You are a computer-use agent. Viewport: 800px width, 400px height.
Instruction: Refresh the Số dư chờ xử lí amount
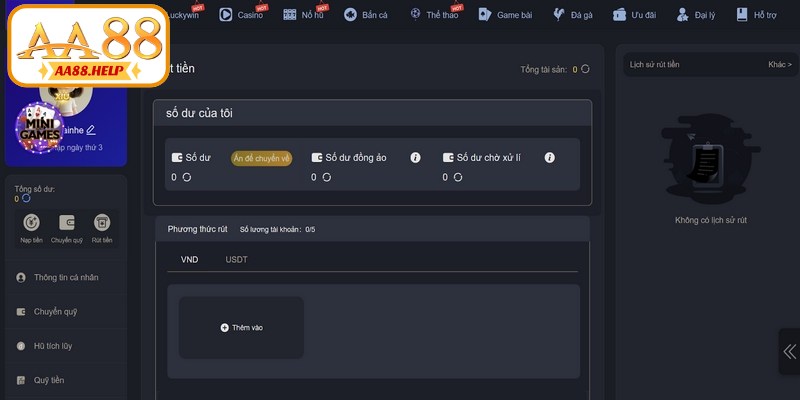pos(458,177)
